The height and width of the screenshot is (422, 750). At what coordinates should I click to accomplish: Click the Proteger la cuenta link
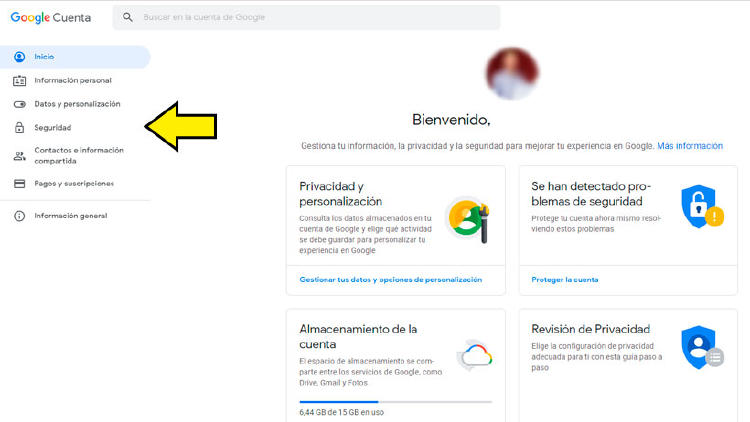565,280
